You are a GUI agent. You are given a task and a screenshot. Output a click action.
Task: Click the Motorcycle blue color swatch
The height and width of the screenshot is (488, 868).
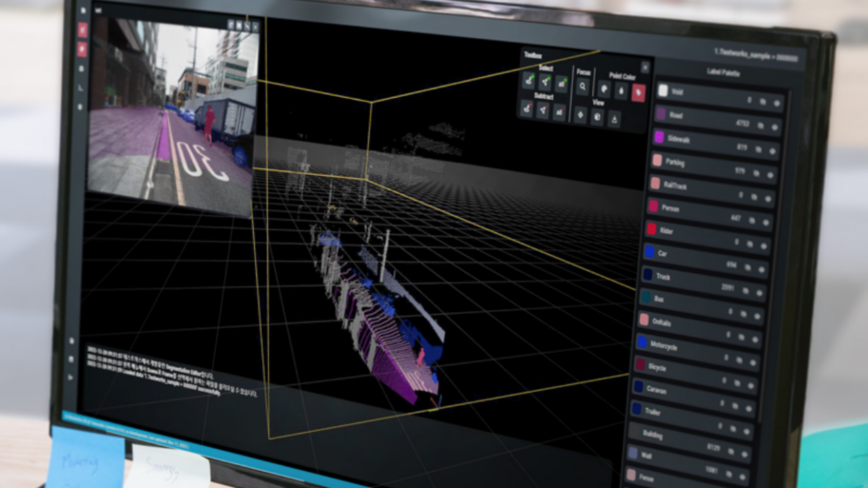click(642, 342)
